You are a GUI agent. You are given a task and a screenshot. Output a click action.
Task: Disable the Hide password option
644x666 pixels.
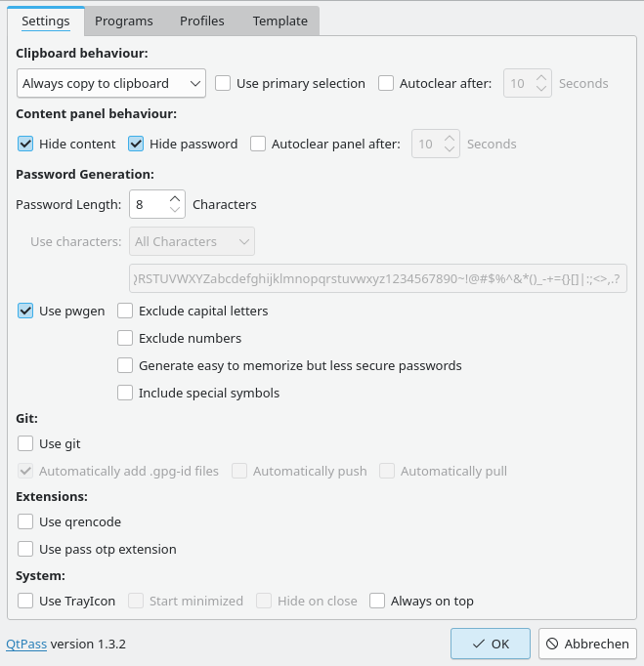[x=136, y=145]
